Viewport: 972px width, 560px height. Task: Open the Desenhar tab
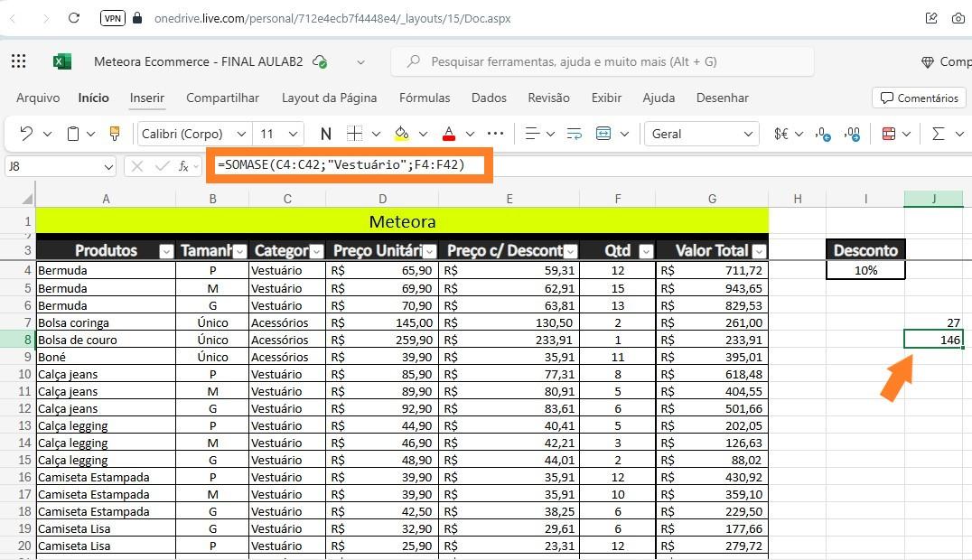pos(722,98)
